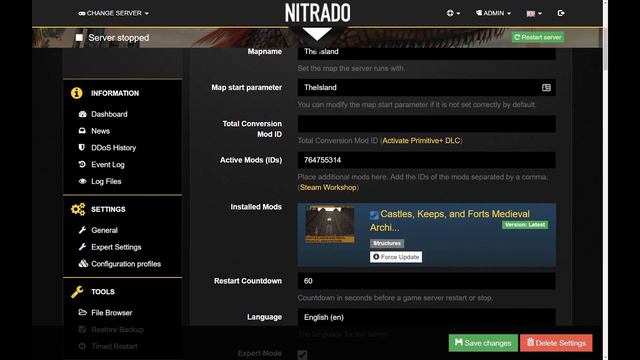Click the Force Update button
Image resolution: width=640 pixels, height=360 pixels.
click(396, 257)
